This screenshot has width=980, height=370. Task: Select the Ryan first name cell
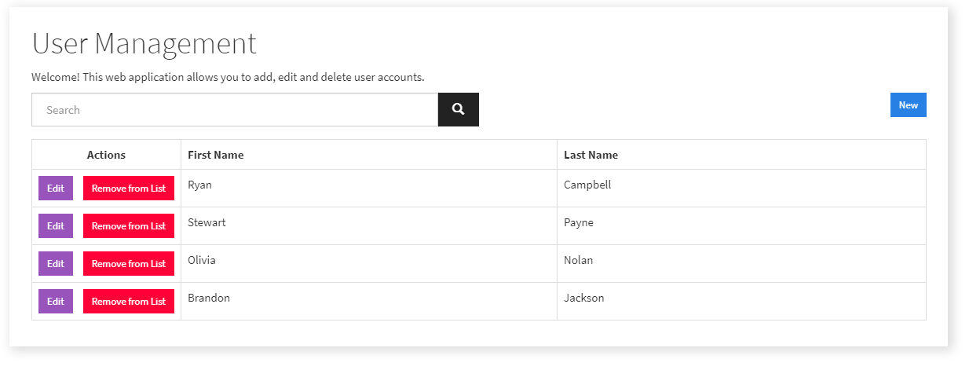click(x=199, y=185)
